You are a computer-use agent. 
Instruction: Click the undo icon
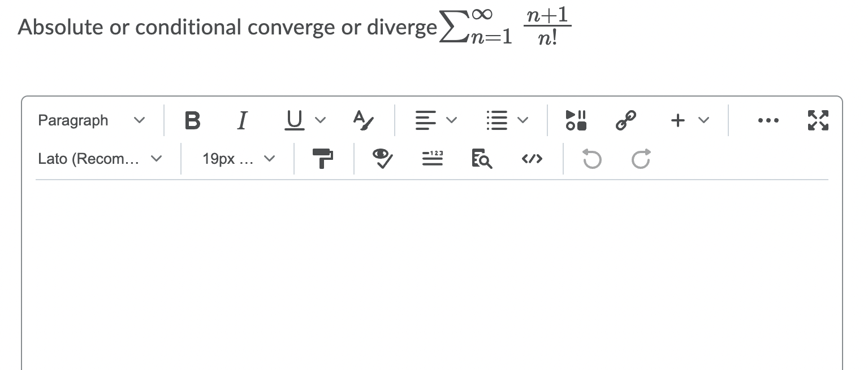[x=591, y=159]
